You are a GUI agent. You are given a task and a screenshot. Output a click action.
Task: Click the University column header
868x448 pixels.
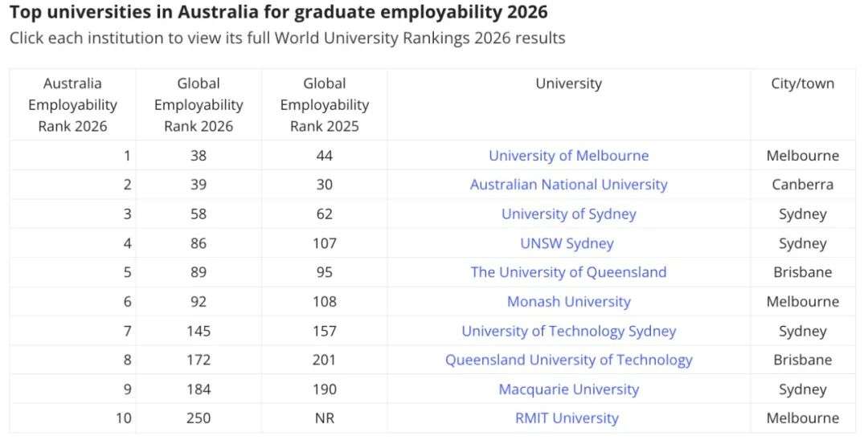568,83
